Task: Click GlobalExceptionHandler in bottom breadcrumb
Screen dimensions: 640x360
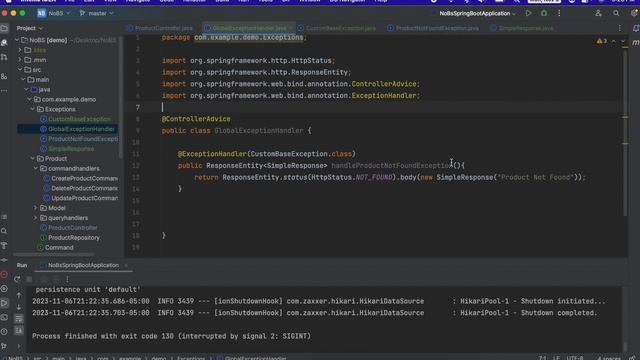Action: [x=251, y=358]
